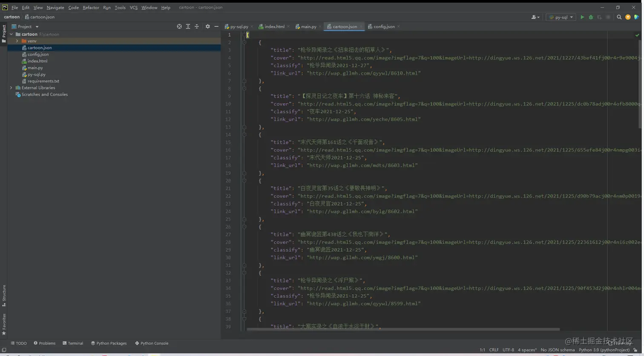Expand the venv folder
The height and width of the screenshot is (356, 644).
point(17,41)
